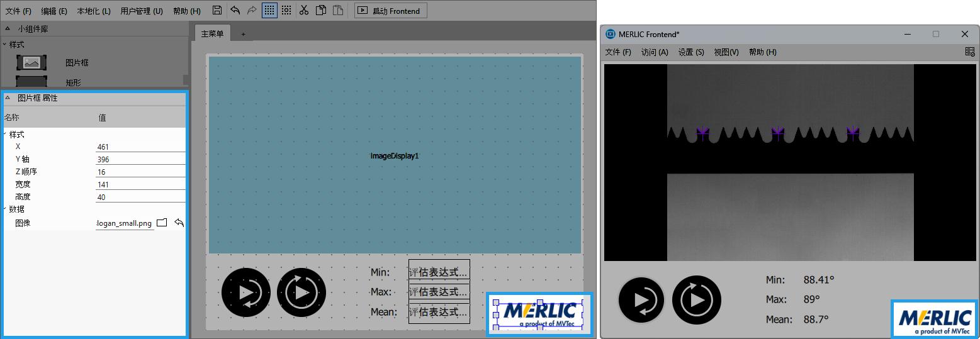Open the 本地化 (L) menu
The width and height of the screenshot is (980, 339).
coord(94,11)
